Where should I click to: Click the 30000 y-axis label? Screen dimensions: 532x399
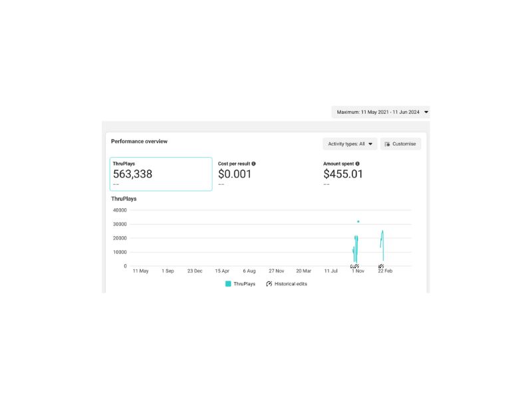120,224
